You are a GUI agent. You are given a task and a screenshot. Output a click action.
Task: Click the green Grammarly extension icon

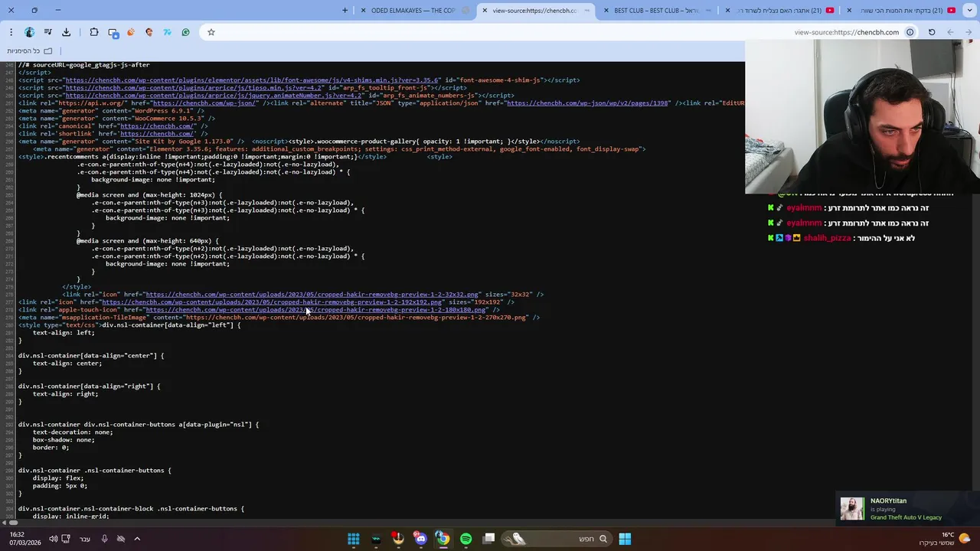(185, 32)
